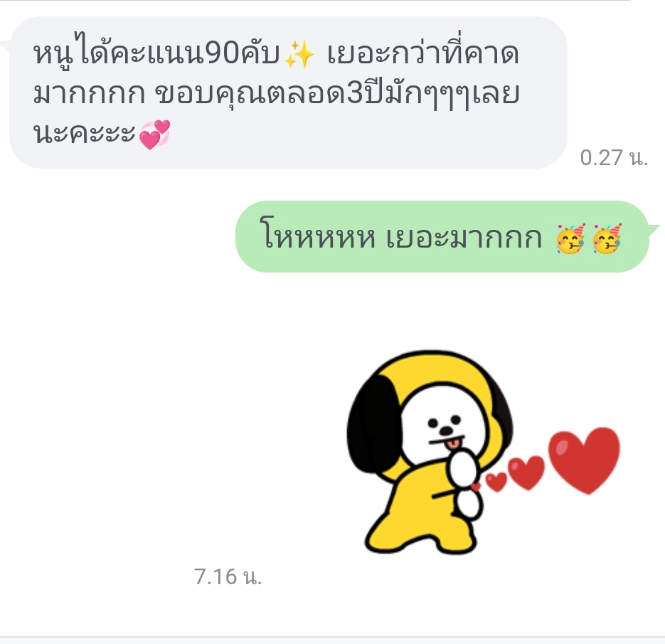This screenshot has height=644, width=665.
Task: Tap the text เยอะมากกก in green bubble
Action: coord(464,238)
